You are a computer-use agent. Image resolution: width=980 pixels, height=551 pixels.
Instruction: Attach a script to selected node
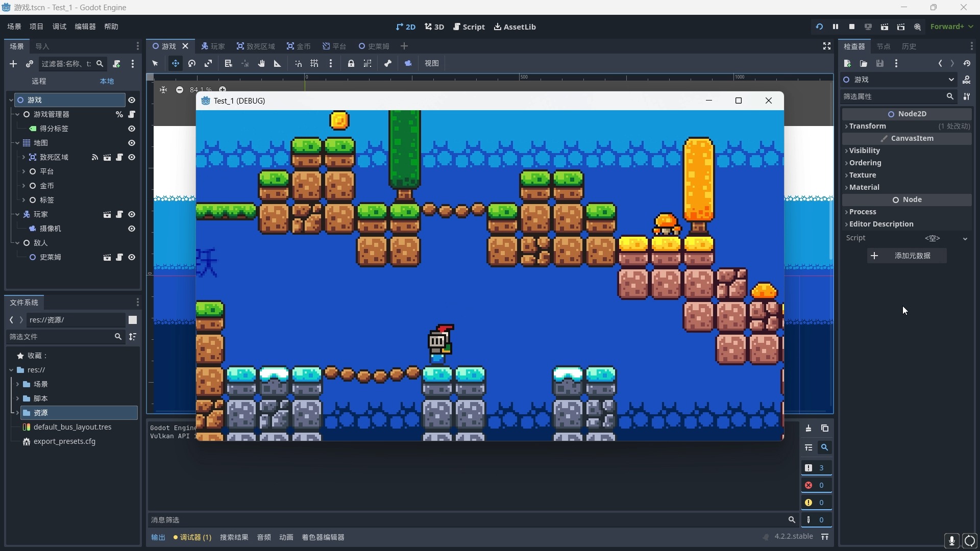click(x=116, y=64)
